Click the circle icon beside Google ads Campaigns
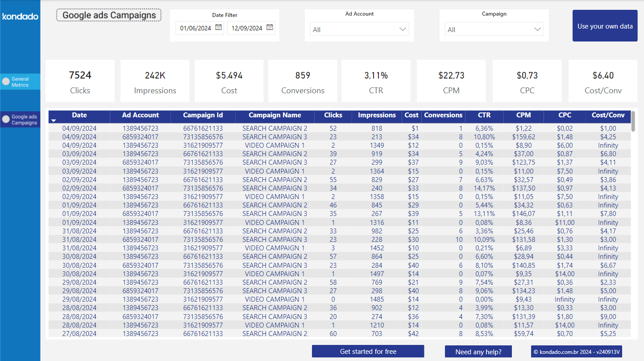 coord(5,119)
